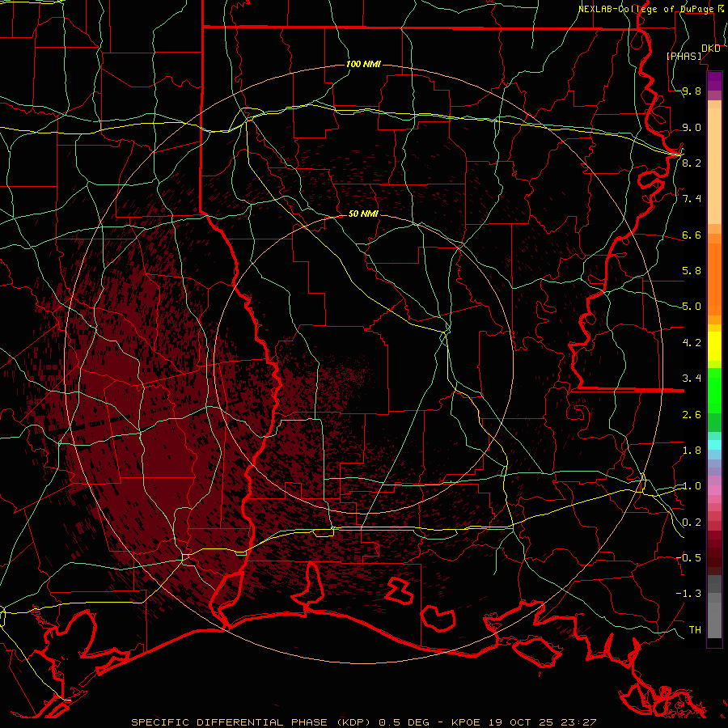Select the 5.0 value on the legend
Screen dimensions: 728x728
click(692, 306)
